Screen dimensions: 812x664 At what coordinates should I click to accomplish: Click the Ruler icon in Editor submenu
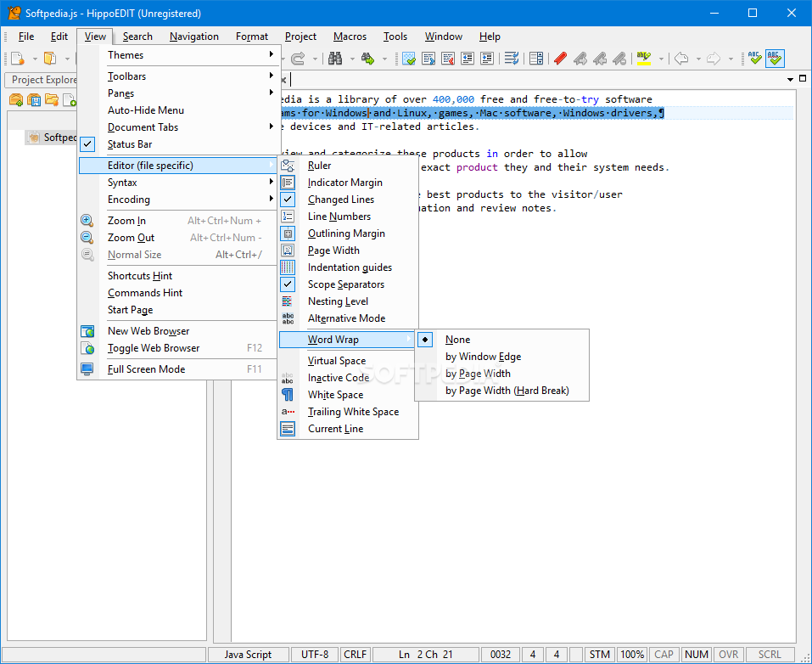click(288, 166)
